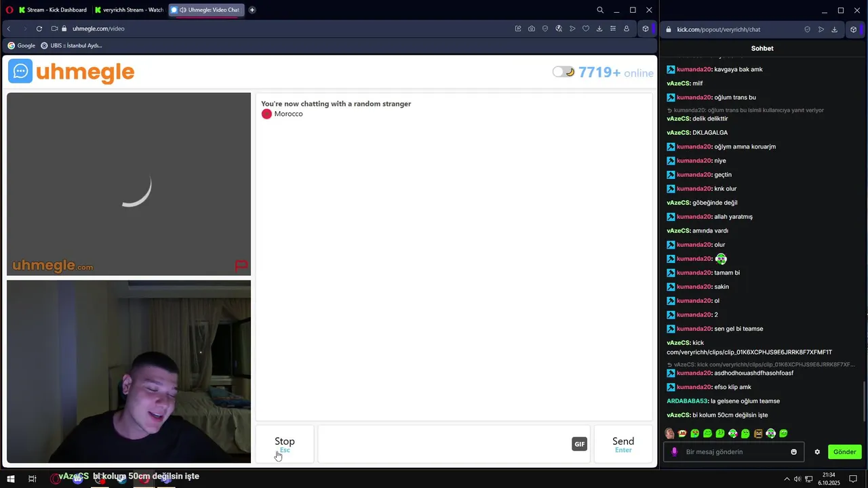Image resolution: width=868 pixels, height=488 pixels.
Task: Click the Uhmegle logo
Action: [71, 72]
